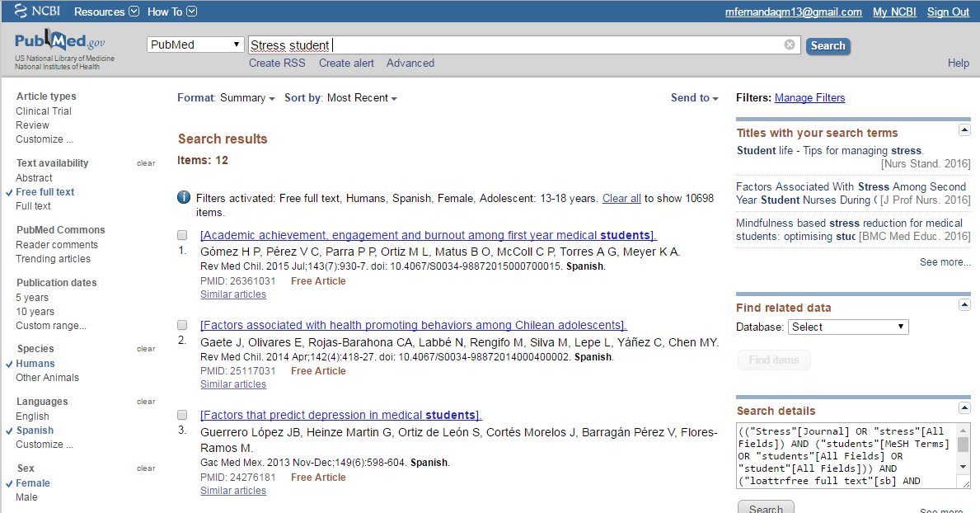Filter by Review article type
Image resolution: width=980 pixels, height=513 pixels.
pyautogui.click(x=32, y=125)
